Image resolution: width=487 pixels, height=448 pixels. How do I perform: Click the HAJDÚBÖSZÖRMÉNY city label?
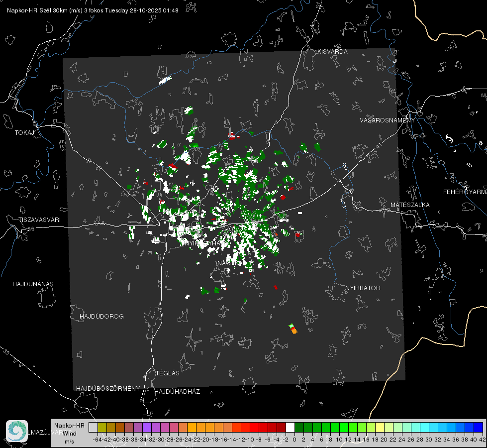click(108, 389)
